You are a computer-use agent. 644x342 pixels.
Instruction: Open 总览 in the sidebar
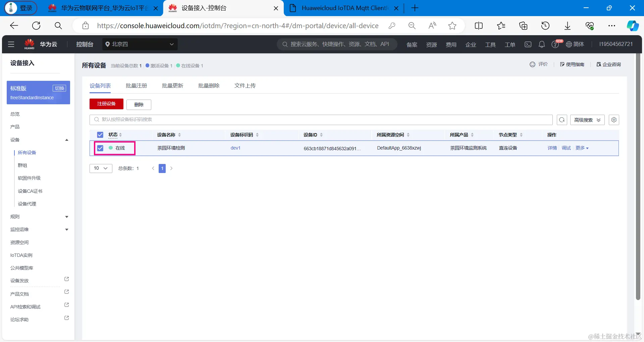point(15,114)
